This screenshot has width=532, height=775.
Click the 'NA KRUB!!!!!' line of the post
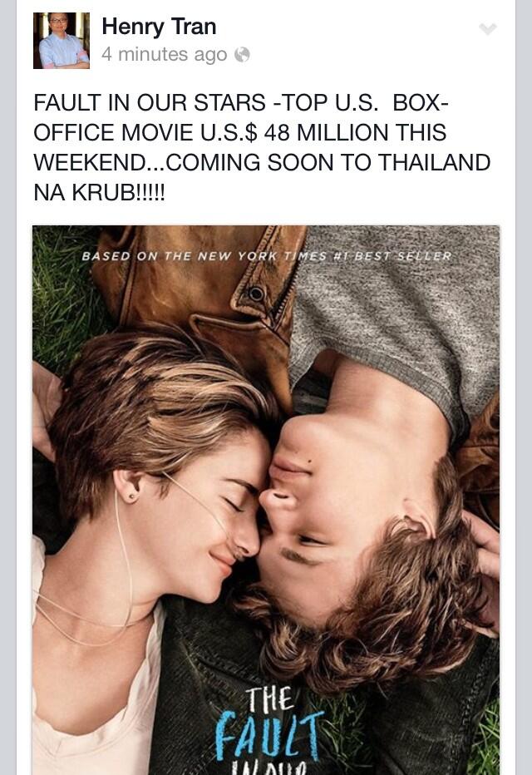pyautogui.click(x=99, y=192)
